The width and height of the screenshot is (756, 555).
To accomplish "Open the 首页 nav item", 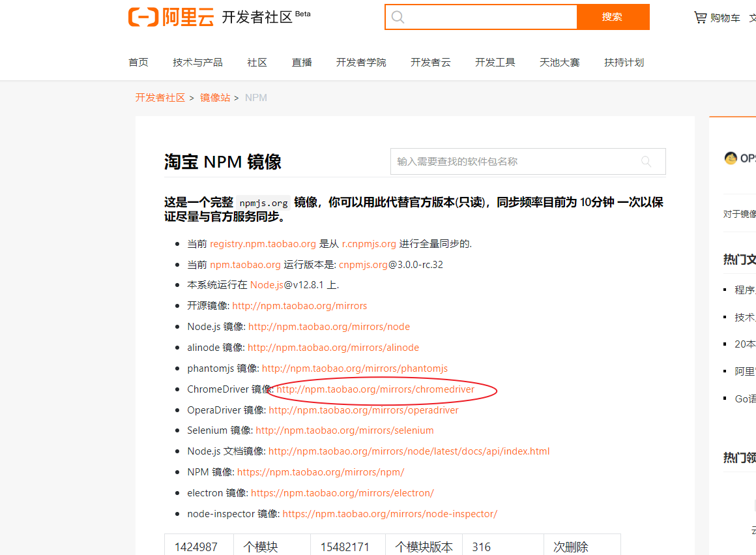I will (138, 62).
